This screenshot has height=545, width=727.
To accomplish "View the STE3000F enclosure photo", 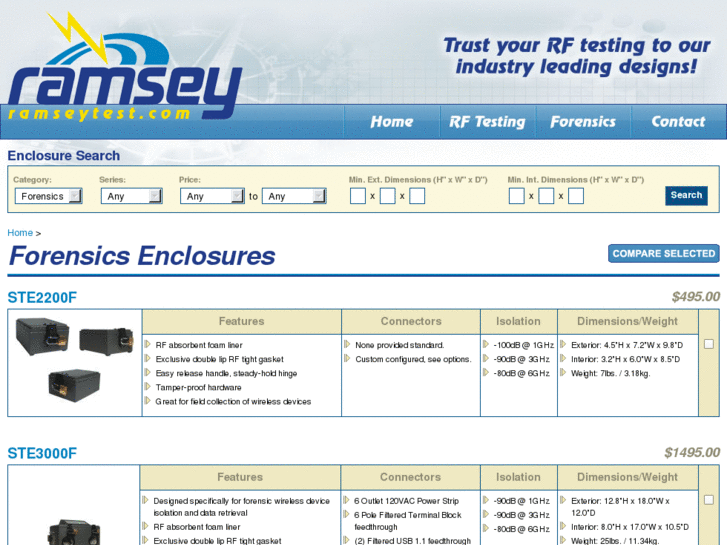I will pos(74,532).
